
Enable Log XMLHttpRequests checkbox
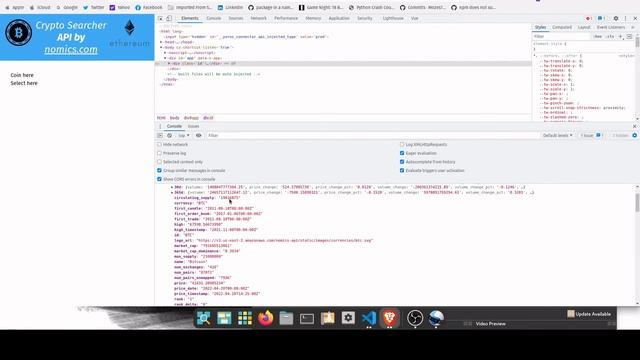coord(402,144)
